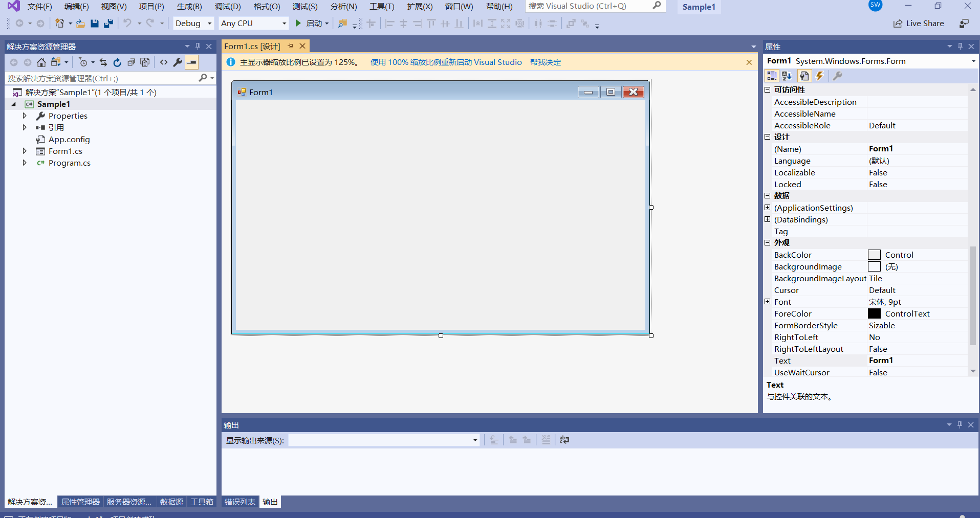Viewport: 980px width, 518px height.
Task: Close the Form1.cs [设计] tab
Action: pyautogui.click(x=302, y=46)
